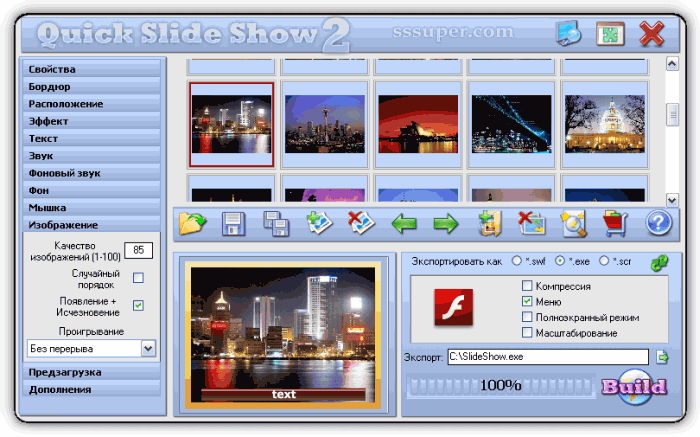Click the 'text' caption in the preview
700x437 pixels.
284,394
